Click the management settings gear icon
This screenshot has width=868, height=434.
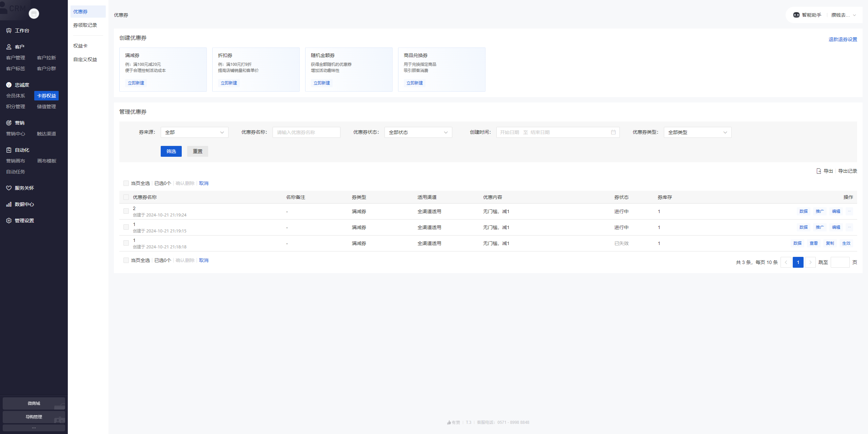click(x=9, y=221)
